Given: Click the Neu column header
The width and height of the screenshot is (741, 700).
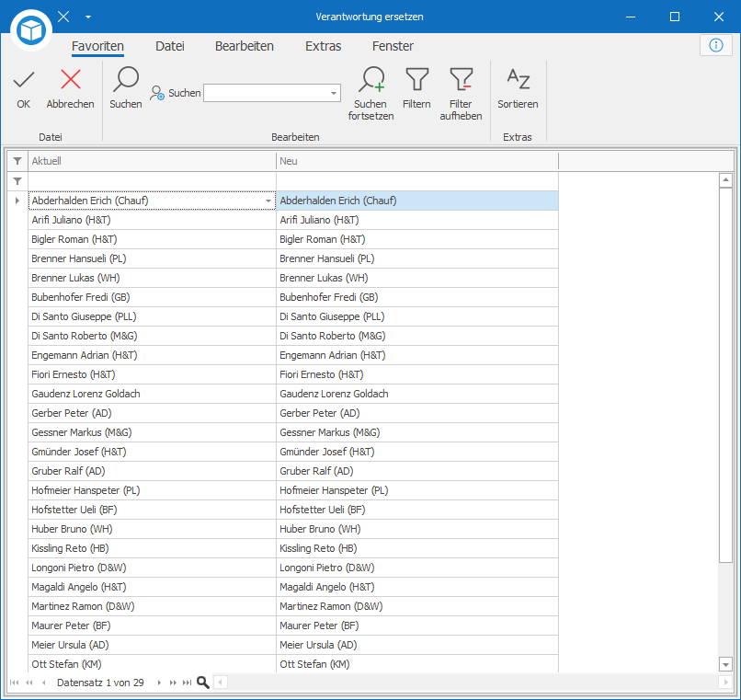Looking at the screenshot, I should pyautogui.click(x=416, y=161).
